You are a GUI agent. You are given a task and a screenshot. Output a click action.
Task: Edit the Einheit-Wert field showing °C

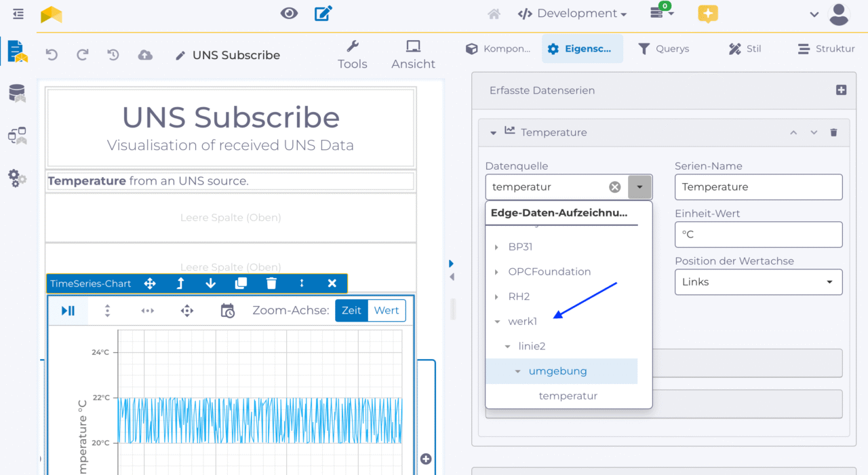coord(758,234)
